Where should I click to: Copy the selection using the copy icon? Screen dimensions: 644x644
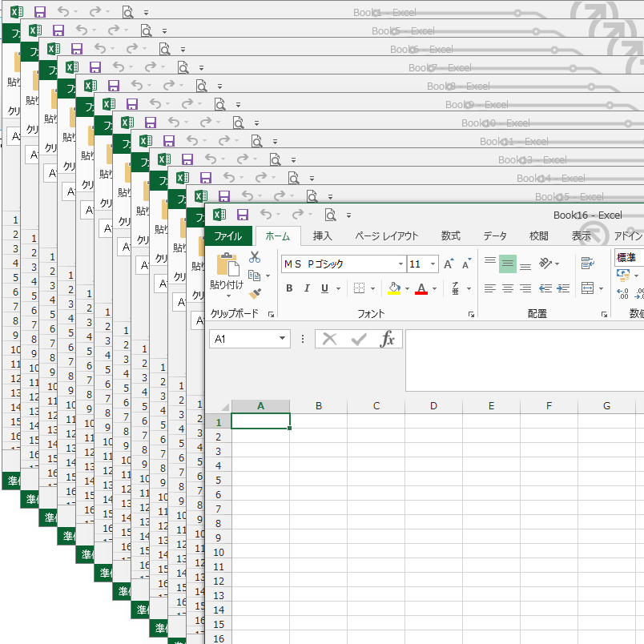tap(255, 276)
